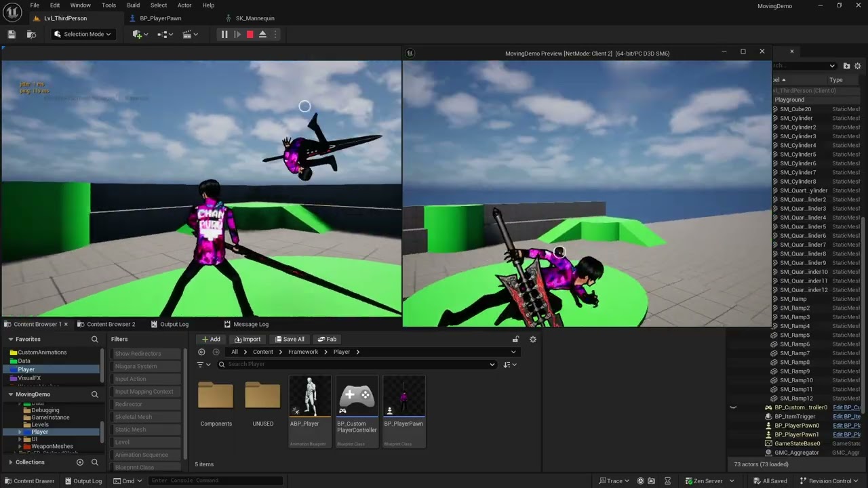Switch to Content Browser 2 tab
The width and height of the screenshot is (868, 488).
click(x=106, y=324)
